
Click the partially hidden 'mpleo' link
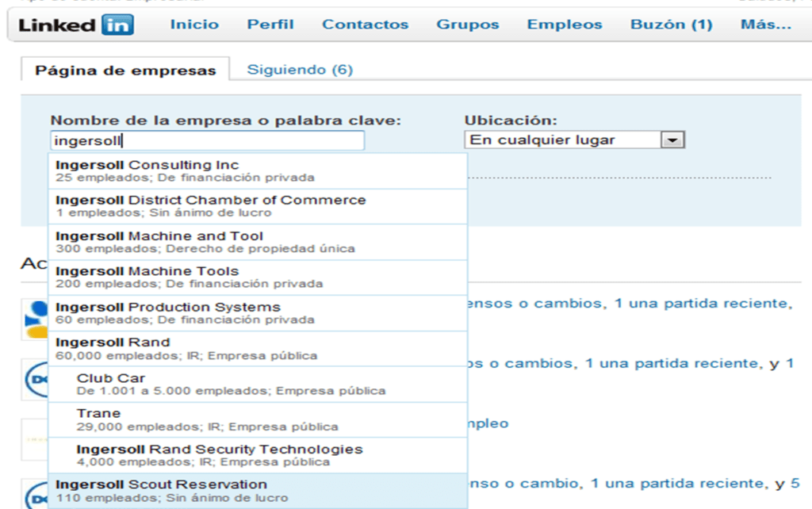488,424
